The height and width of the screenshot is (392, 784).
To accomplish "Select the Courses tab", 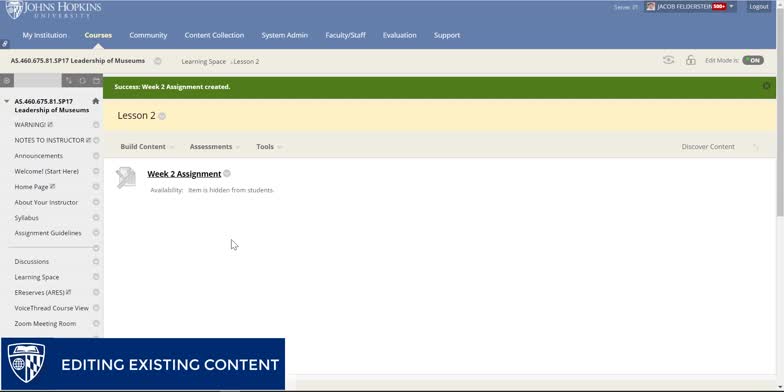I will click(98, 35).
